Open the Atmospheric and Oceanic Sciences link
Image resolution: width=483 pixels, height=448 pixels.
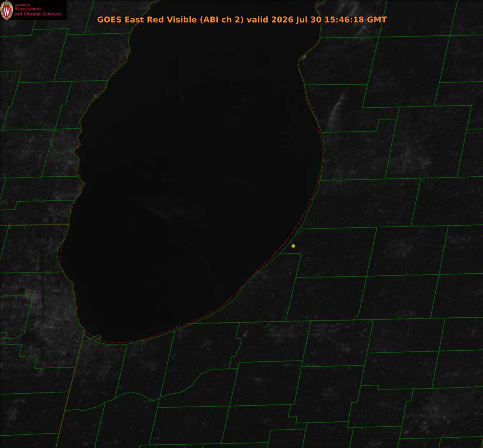coord(37,12)
